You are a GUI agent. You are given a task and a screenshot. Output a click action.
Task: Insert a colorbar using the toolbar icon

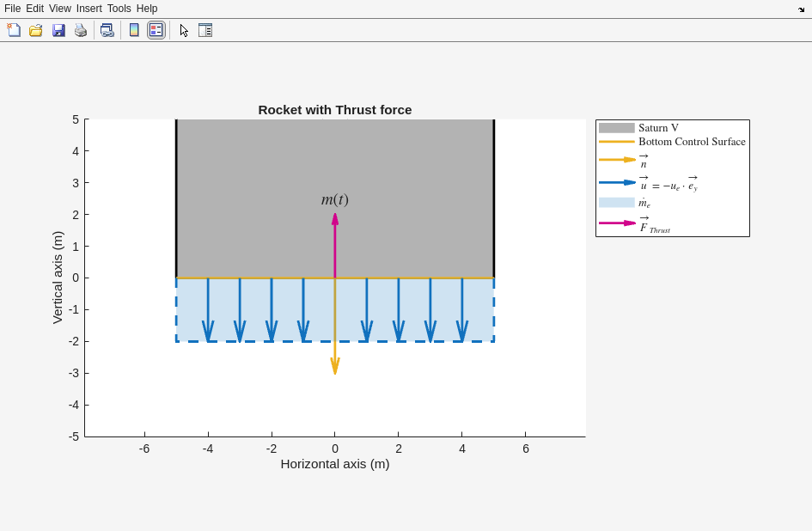tap(134, 30)
